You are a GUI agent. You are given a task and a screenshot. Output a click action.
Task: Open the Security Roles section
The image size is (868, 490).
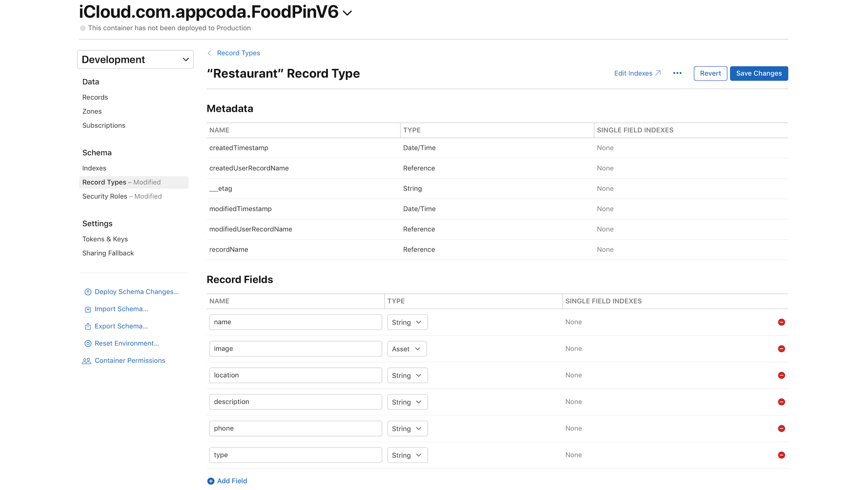[105, 196]
